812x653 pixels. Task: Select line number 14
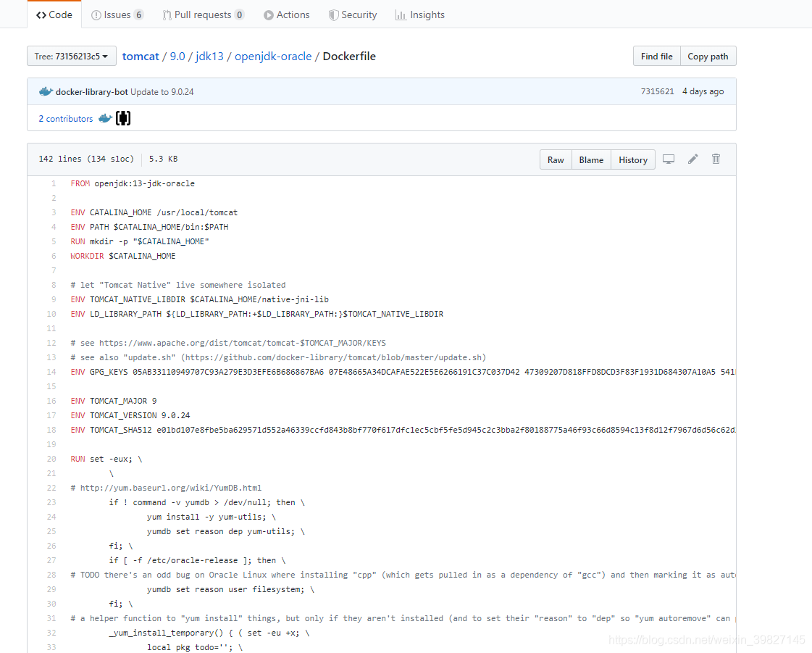click(x=51, y=372)
